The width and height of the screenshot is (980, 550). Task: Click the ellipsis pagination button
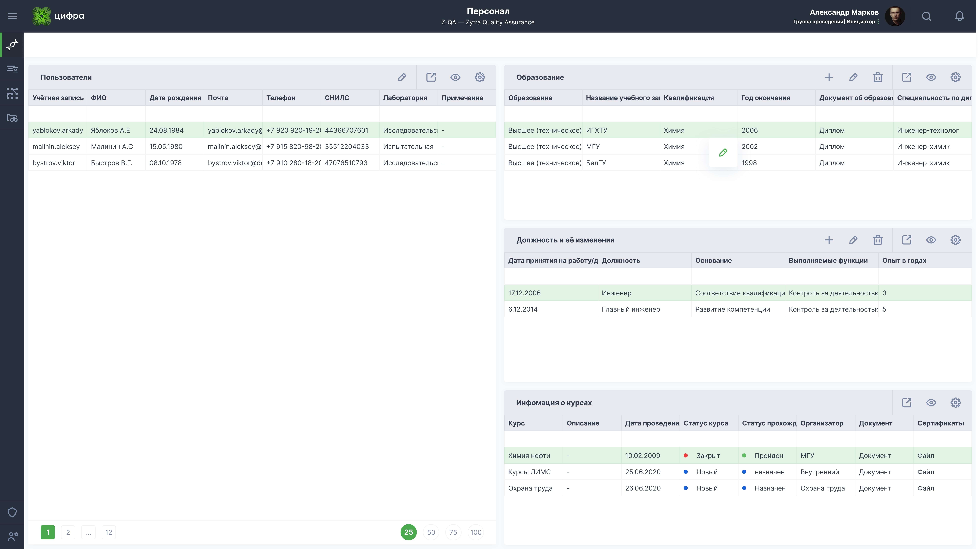coord(88,532)
